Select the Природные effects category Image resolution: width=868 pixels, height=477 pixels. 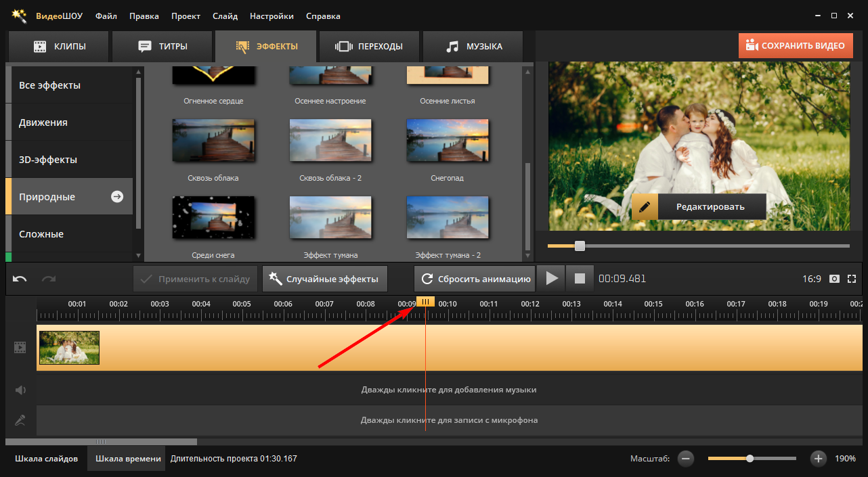[x=68, y=197]
